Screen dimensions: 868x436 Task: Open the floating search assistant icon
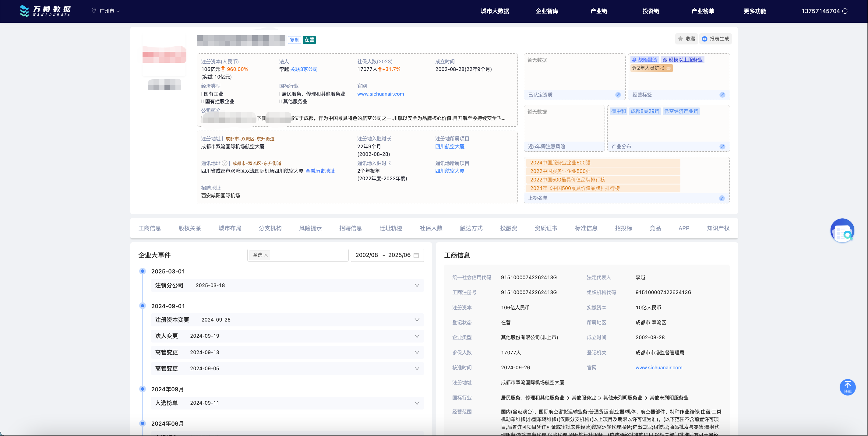coord(842,231)
